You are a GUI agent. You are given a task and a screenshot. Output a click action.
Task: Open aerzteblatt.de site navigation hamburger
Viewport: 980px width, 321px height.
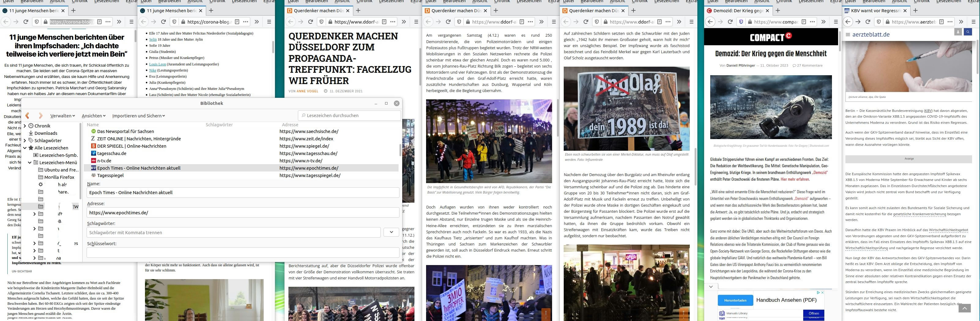pos(848,35)
